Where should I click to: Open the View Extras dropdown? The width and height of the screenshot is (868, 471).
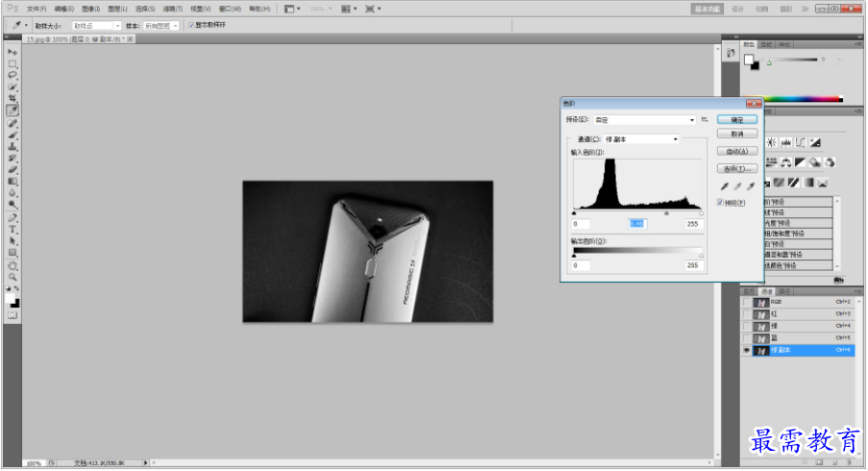point(292,9)
